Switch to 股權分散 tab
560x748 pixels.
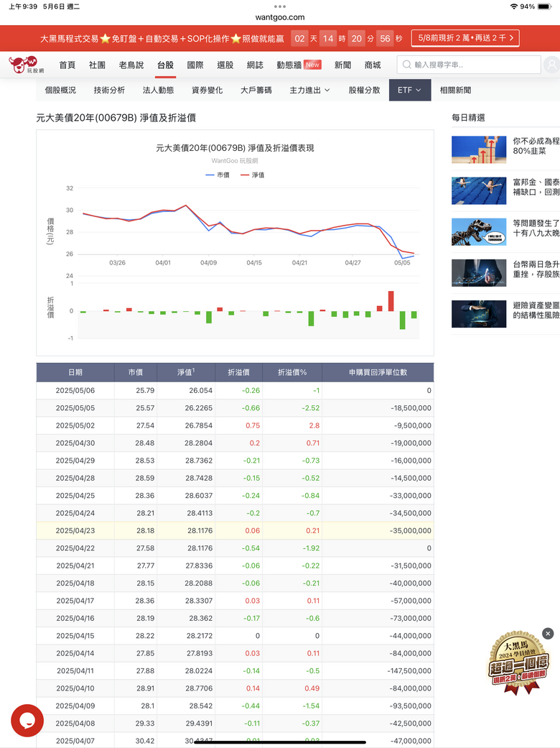[364, 90]
